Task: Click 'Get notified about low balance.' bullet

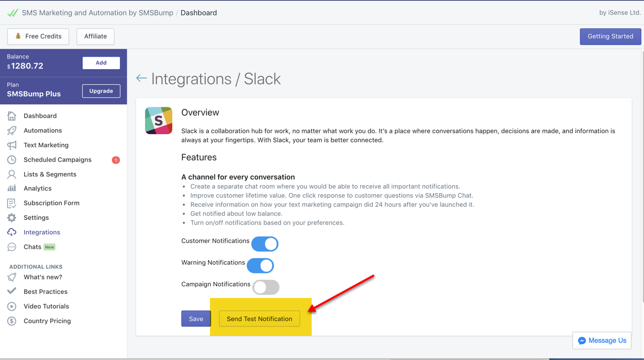Action: [x=237, y=214]
